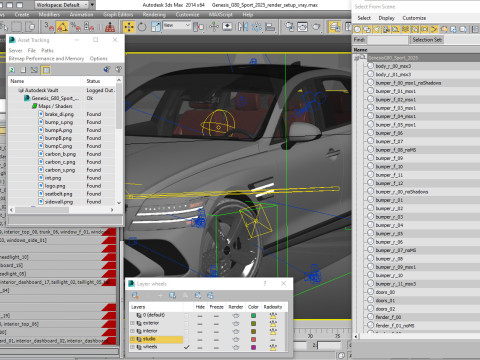Toggle the Display Lights filter in Select From Scene
The height and width of the screenshot is (360, 480).
click(376, 29)
